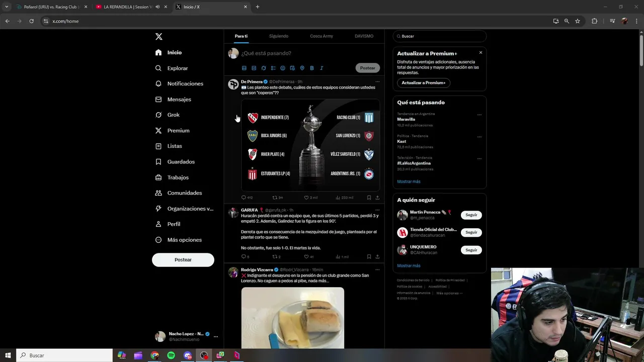Tag a location in the composer
Viewport: 644px width, 362px height.
coord(302,68)
